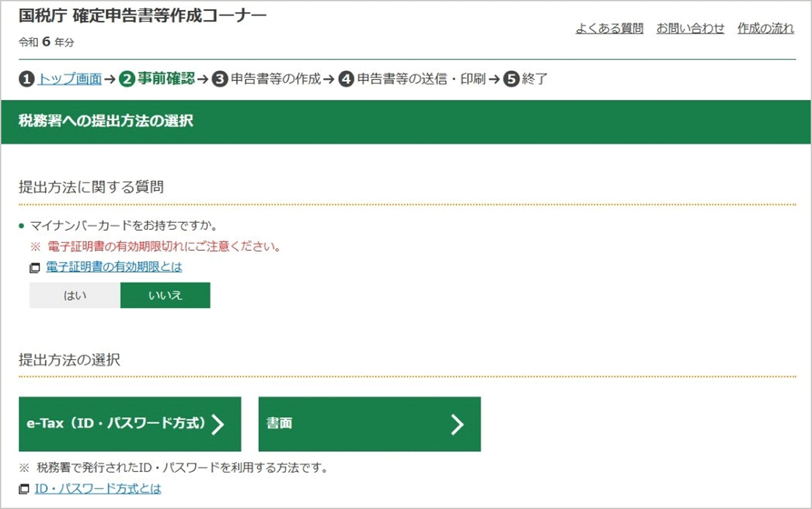
Task: Click the ❶ step circle before トップ画面
Action: [x=25, y=79]
